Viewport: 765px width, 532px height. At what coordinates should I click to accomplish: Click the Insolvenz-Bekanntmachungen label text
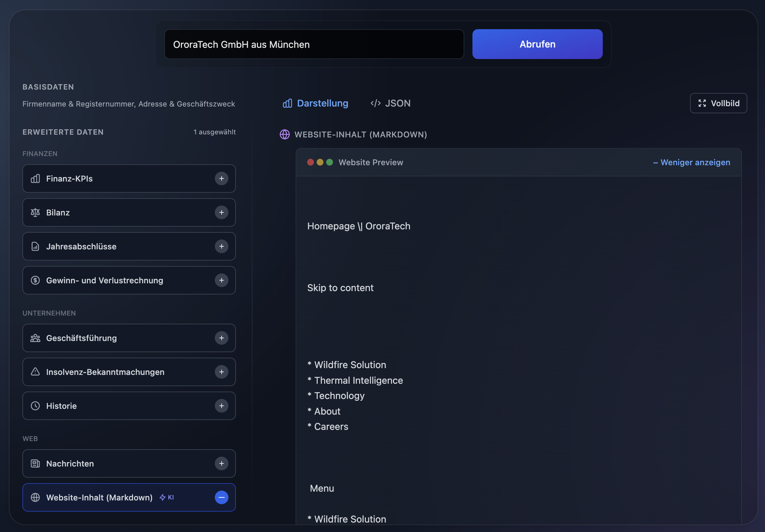click(x=105, y=372)
